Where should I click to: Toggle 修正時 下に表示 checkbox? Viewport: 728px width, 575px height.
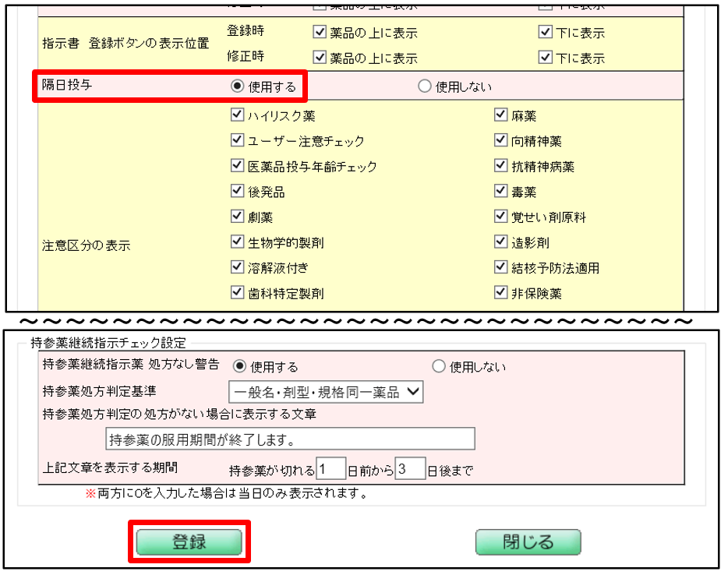point(545,58)
